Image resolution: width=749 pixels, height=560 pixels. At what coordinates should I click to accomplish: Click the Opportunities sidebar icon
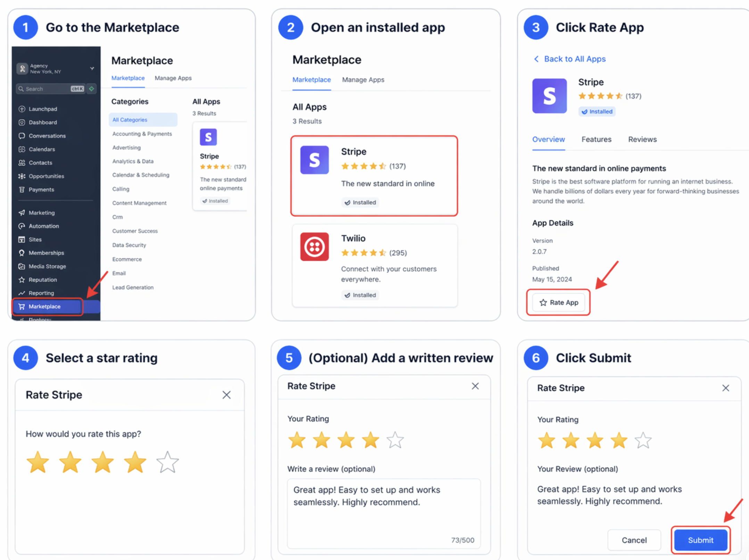point(22,176)
